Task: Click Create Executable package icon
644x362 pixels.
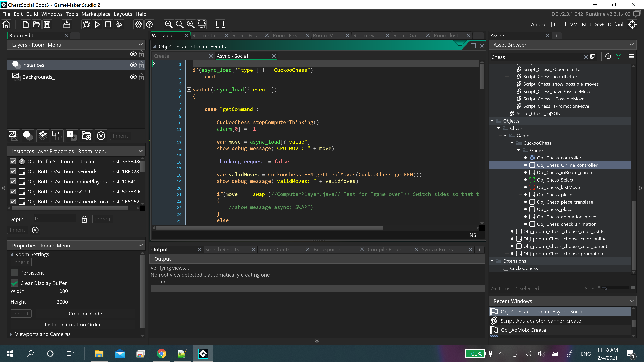Action: pos(67,24)
